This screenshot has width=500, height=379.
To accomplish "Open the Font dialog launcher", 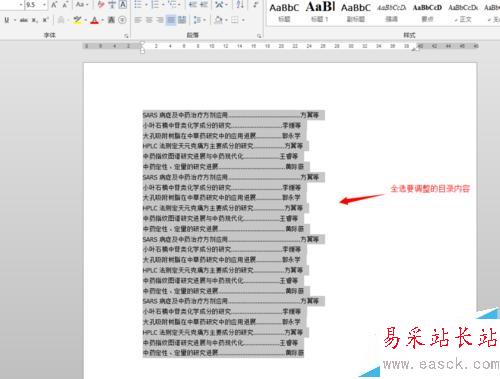I will pos(126,35).
